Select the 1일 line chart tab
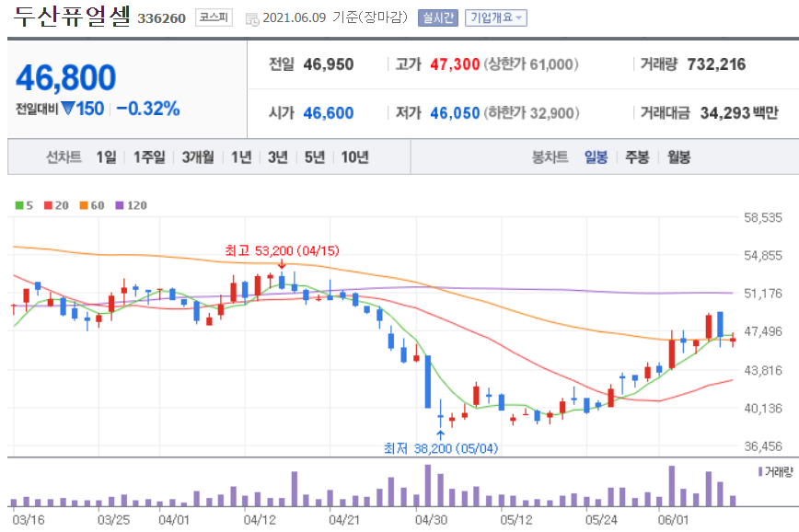 [x=106, y=157]
